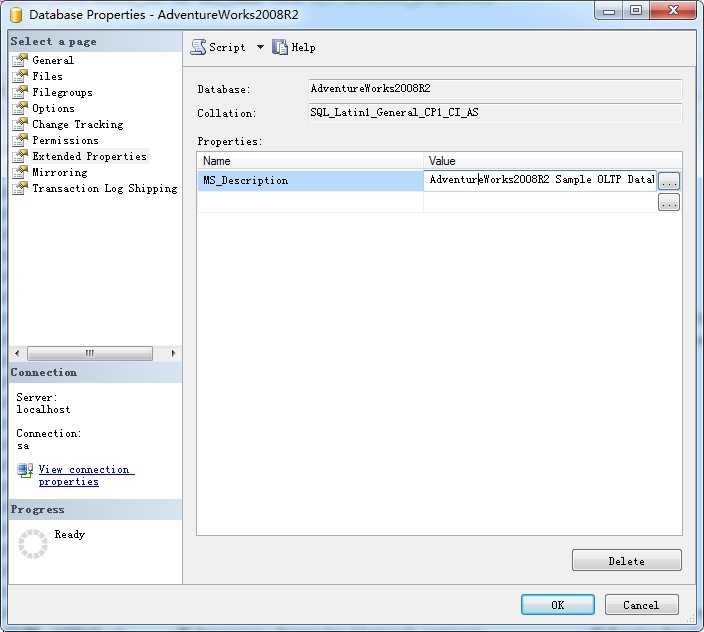The width and height of the screenshot is (704, 632).
Task: Click the Cancel button
Action: click(641, 605)
